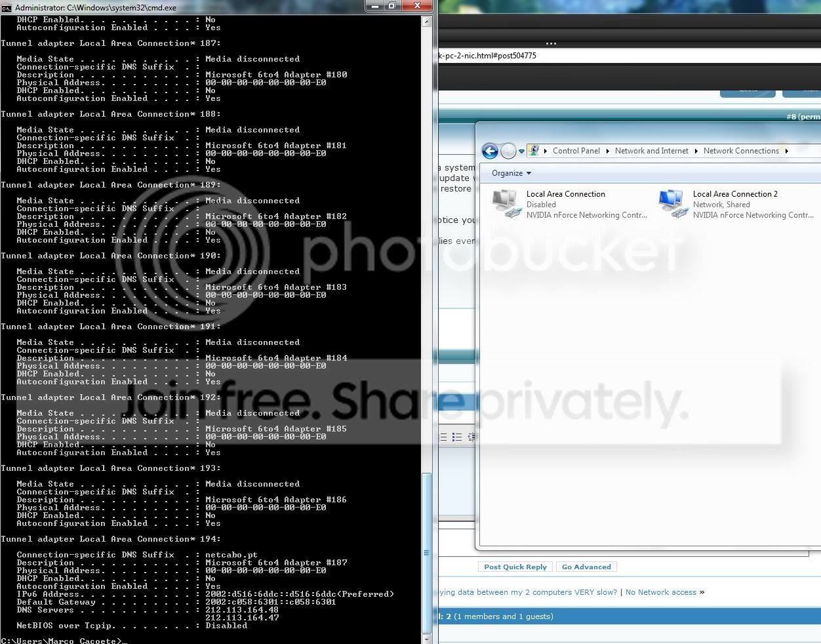821x644 pixels.
Task: Click 'Microsoft 6to4 Adapter #187' description text
Action: pos(276,563)
